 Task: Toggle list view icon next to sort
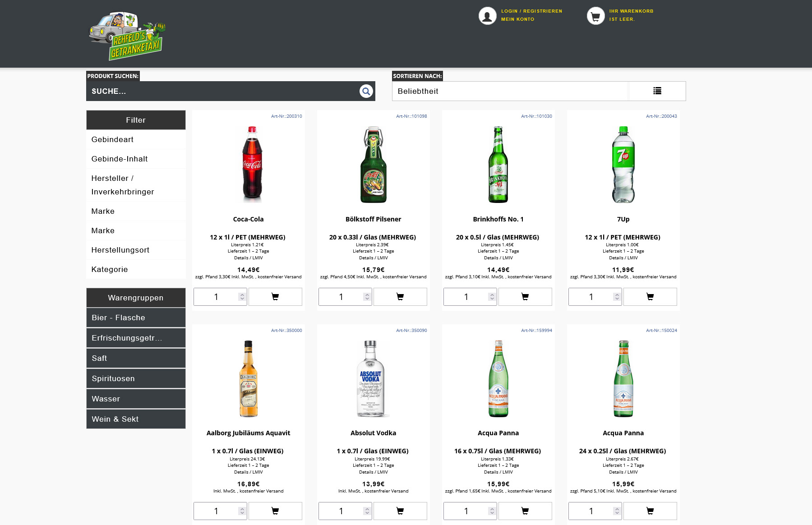[657, 91]
